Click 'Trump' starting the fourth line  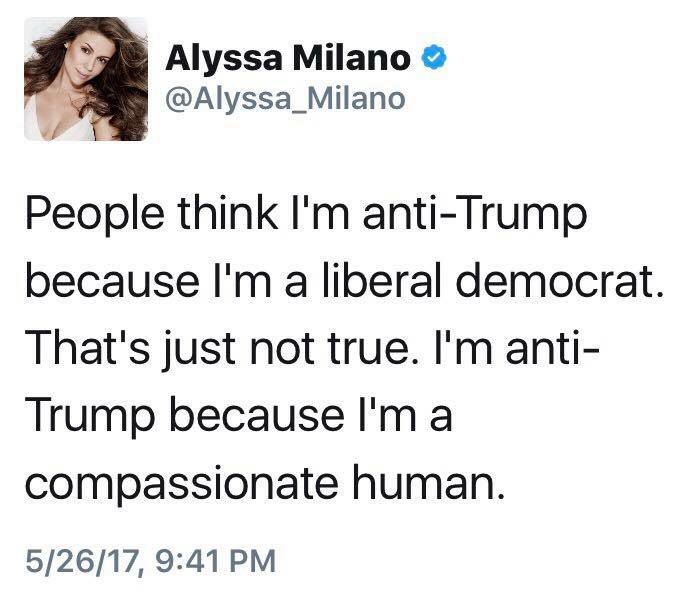[x=91, y=417]
